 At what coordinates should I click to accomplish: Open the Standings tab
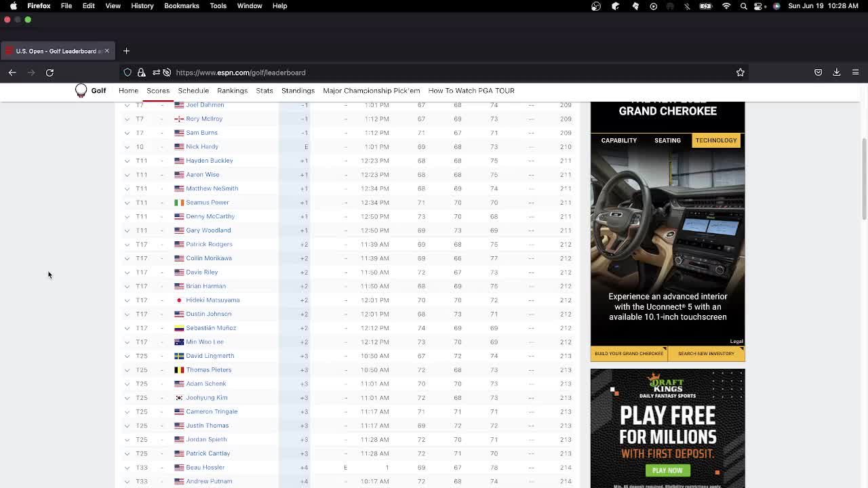[298, 91]
